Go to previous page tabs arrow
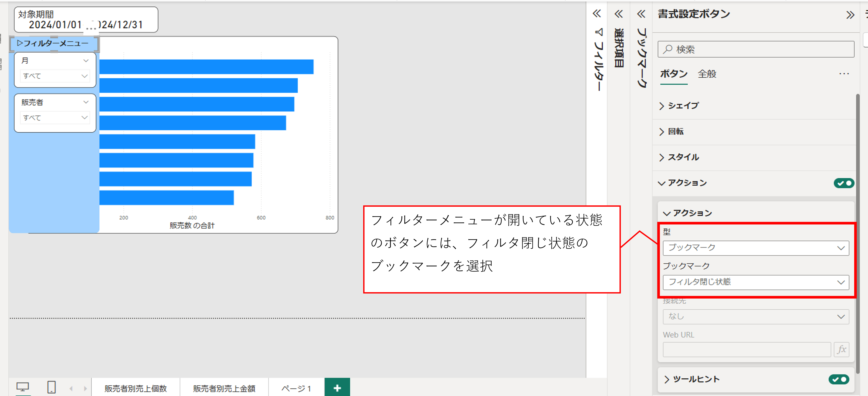The image size is (868, 396). coord(71,388)
